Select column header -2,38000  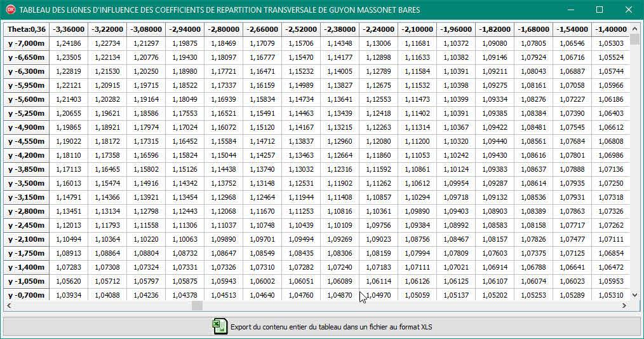click(x=340, y=29)
